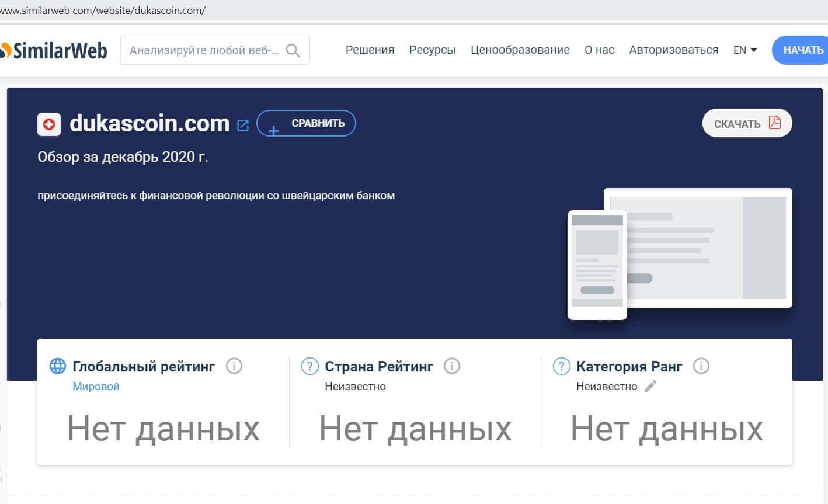The image size is (828, 504).
Task: Show info for Страна Рейтинг
Action: coord(452,366)
